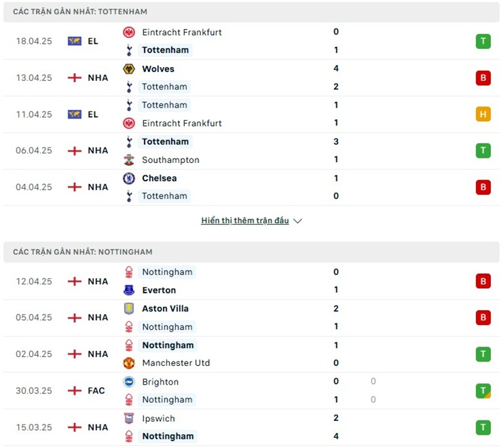Image resolution: width=501 pixels, height=448 pixels.
Task: Click the Aston Villa club crest icon
Action: [x=129, y=308]
